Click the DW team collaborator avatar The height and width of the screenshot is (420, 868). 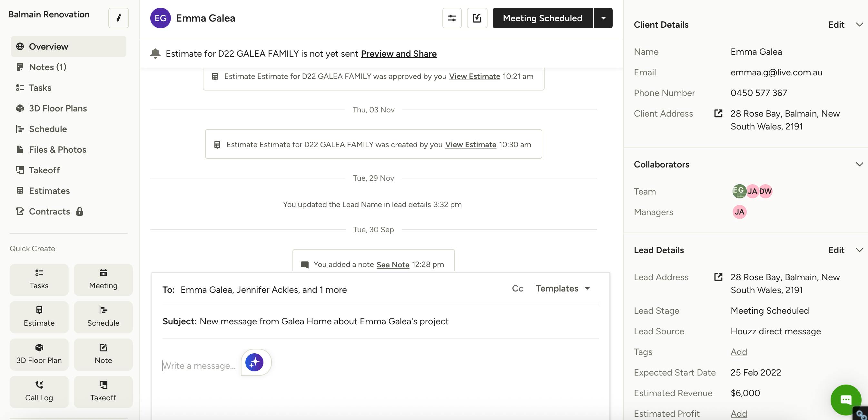[765, 191]
